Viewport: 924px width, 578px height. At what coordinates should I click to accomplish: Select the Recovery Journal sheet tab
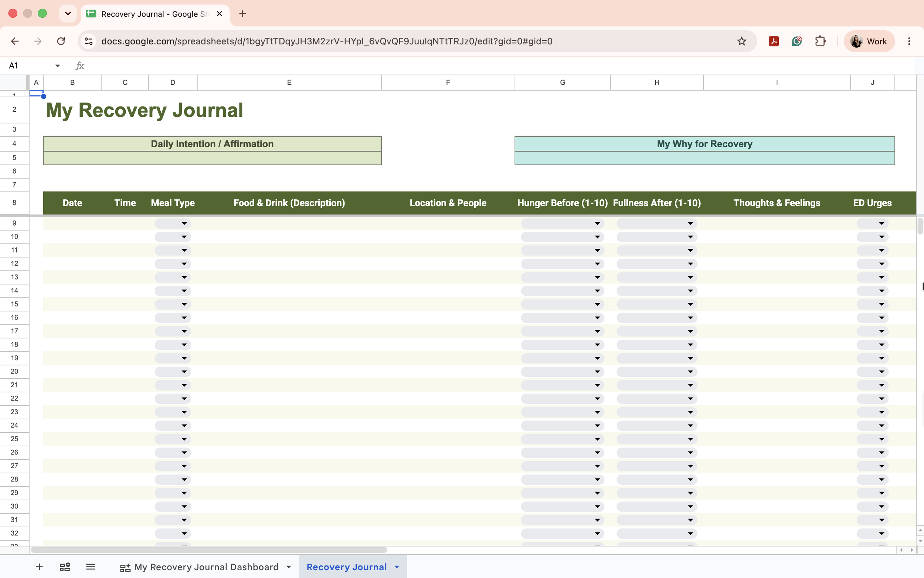click(x=347, y=567)
